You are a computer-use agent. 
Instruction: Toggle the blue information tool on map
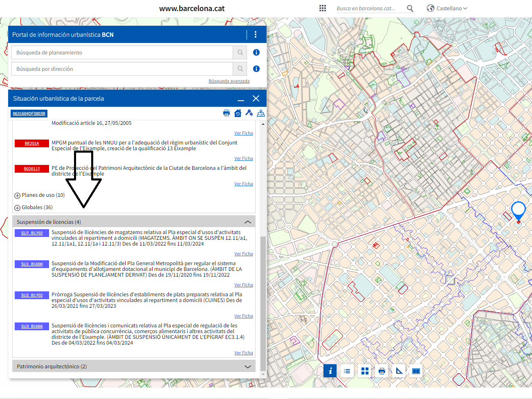point(330,371)
